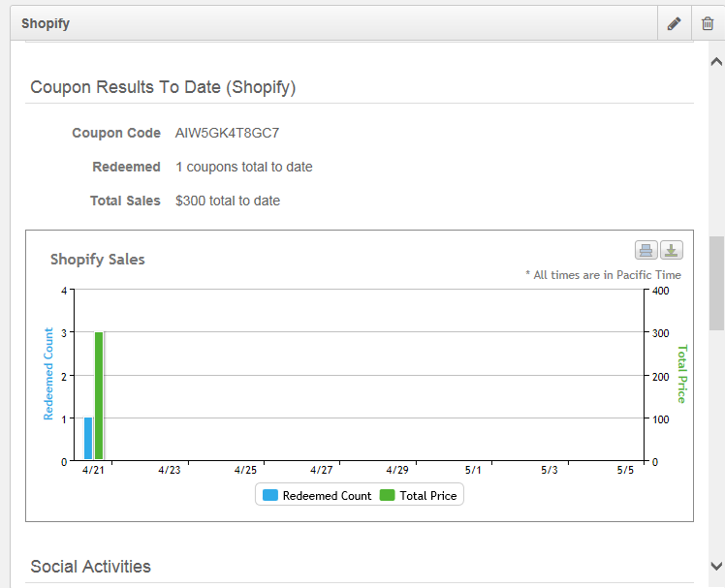Click the Social Activities heading
Image resolution: width=725 pixels, height=588 pixels.
pos(91,567)
